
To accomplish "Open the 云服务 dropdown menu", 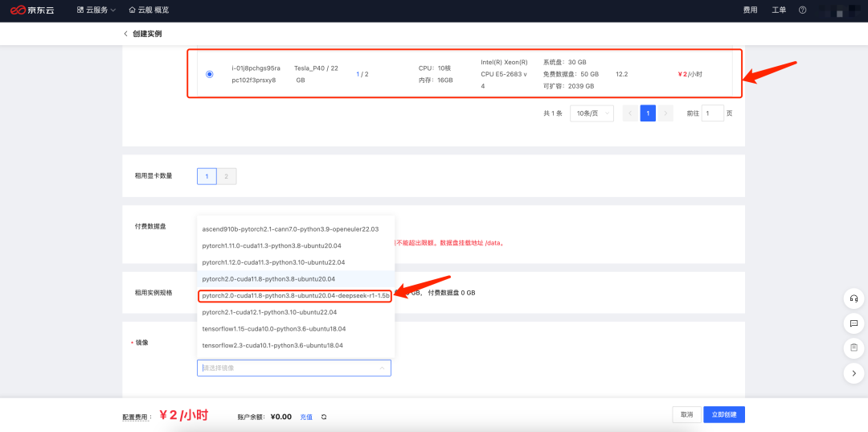I will click(x=96, y=10).
